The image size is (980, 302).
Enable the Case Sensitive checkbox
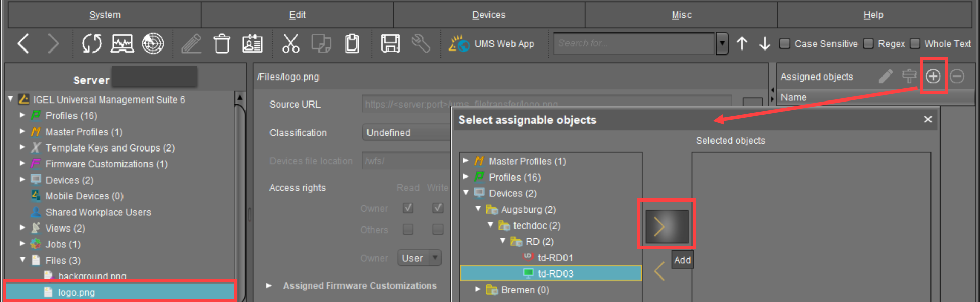(785, 44)
